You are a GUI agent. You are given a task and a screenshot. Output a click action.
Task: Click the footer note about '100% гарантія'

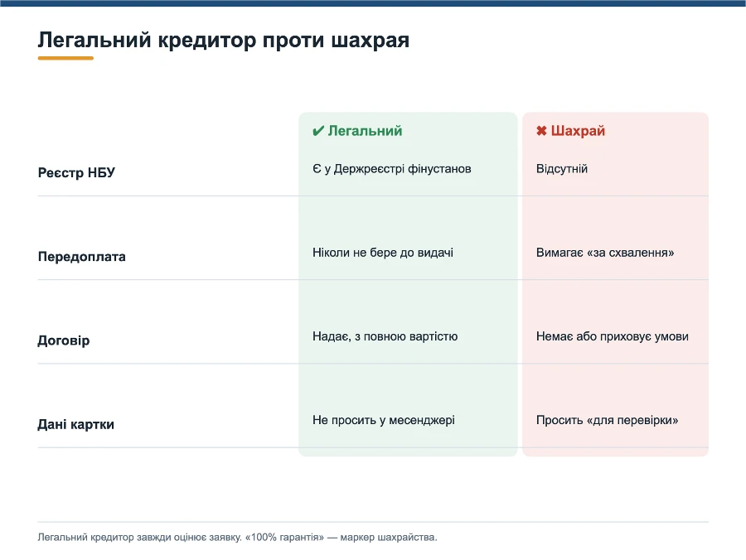pos(237,537)
